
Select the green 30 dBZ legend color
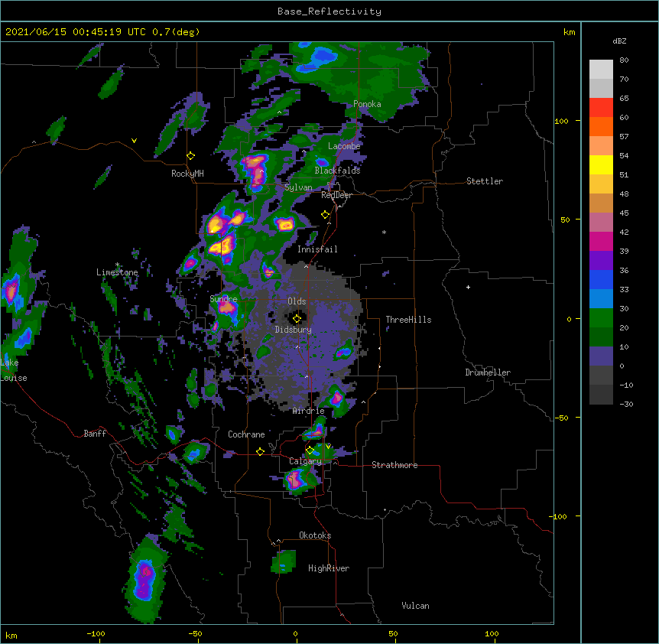601,318
